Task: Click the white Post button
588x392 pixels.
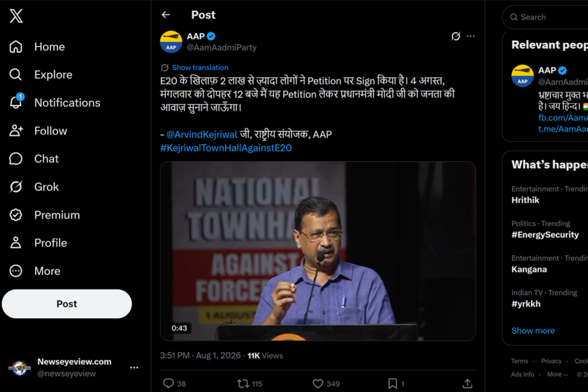Action: pyautogui.click(x=67, y=304)
